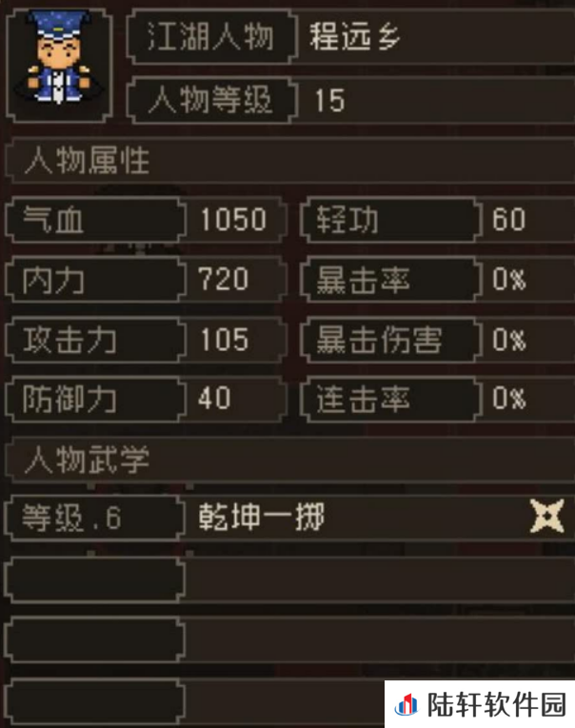575x728 pixels.
Task: Click the empty skill slot below 乾坤一掷
Action: (x=289, y=579)
